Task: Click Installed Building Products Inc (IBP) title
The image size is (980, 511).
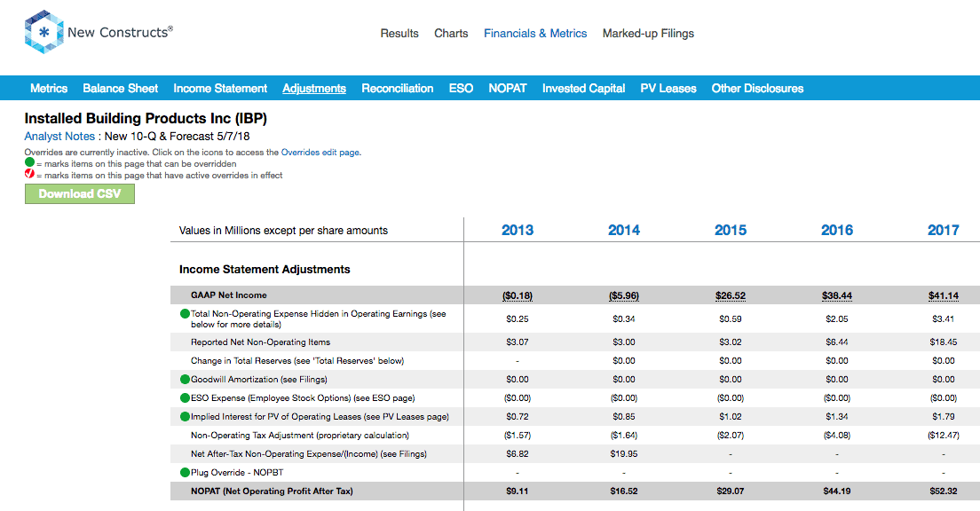Action: pos(146,118)
